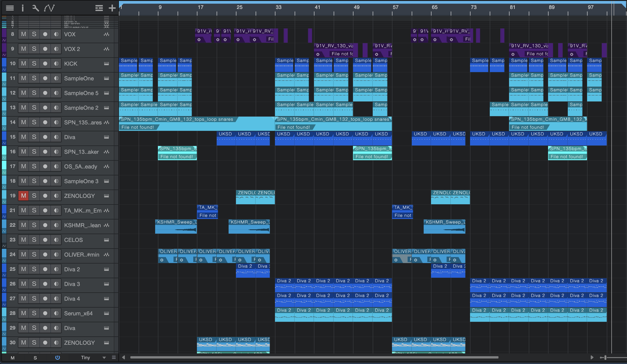Click the Add Tracks plus icon
Screen dimensions: 627x364
[x=112, y=8]
